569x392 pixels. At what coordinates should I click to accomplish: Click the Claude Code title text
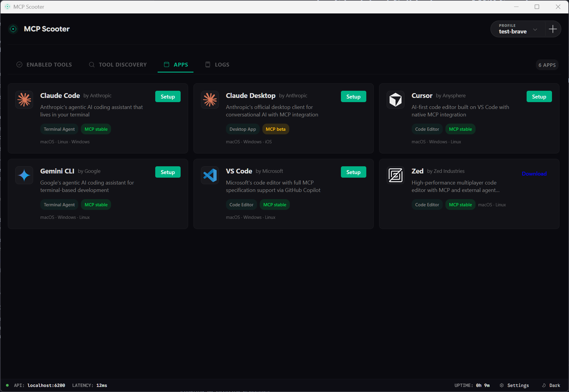pyautogui.click(x=60, y=96)
